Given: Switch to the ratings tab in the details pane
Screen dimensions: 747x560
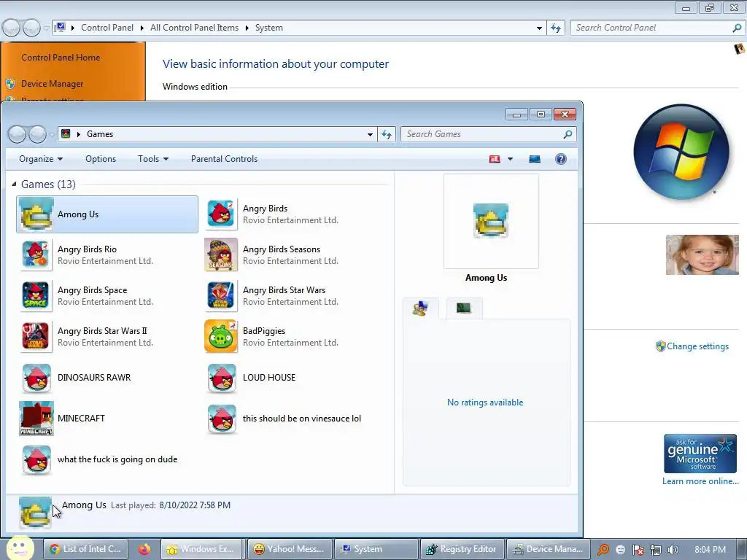Looking at the screenshot, I should click(x=421, y=308).
